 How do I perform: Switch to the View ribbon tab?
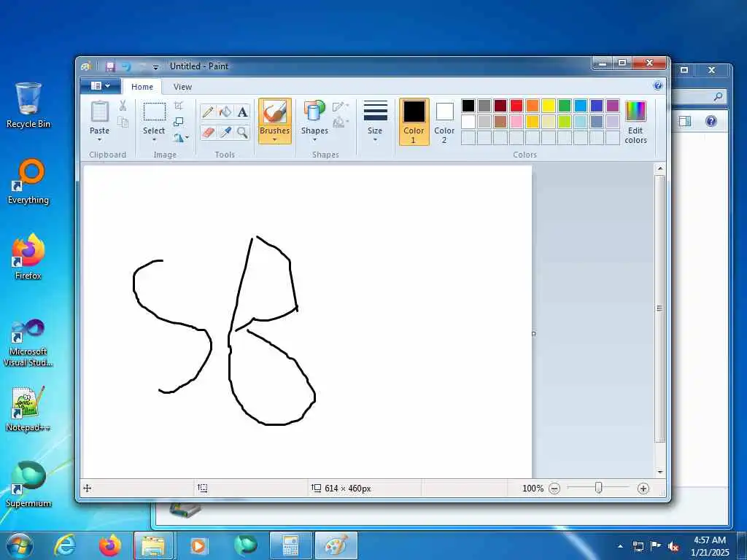tap(182, 87)
